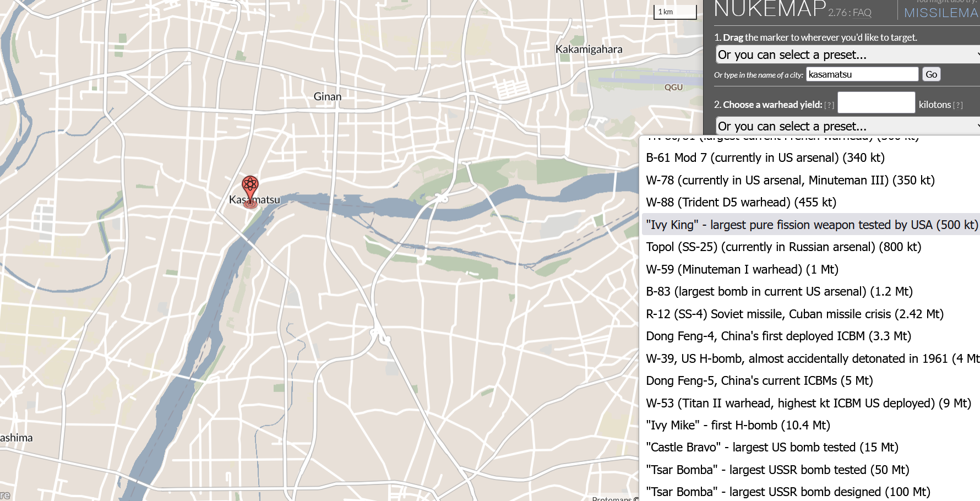Open the warhead yield help link

[829, 105]
